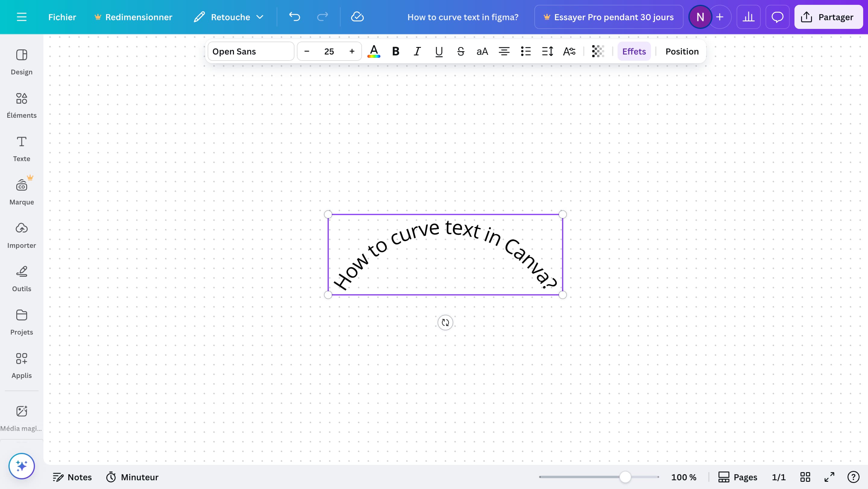The height and width of the screenshot is (489, 868).
Task: Toggle bulleted list formatting
Action: coord(526,51)
